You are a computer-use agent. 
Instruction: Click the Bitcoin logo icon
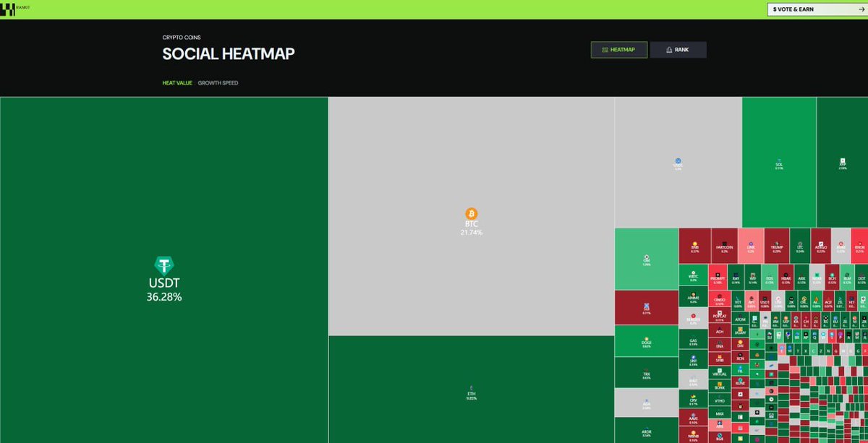tap(472, 214)
